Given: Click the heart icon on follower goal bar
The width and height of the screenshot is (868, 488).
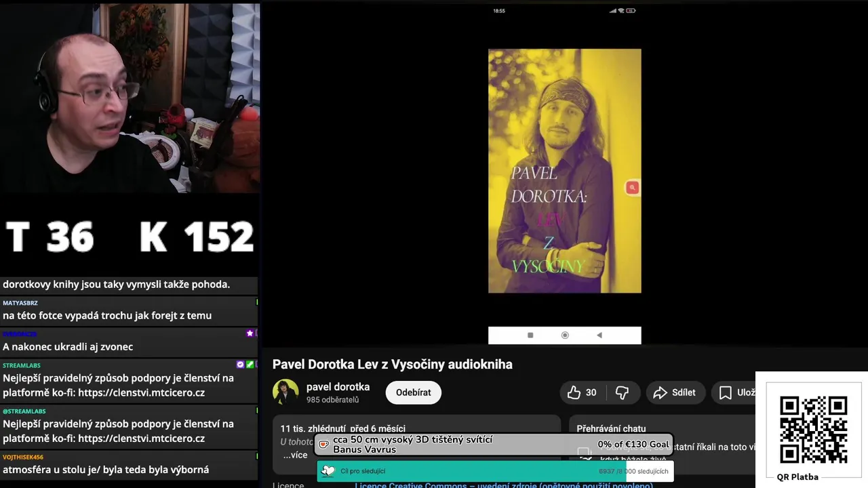Looking at the screenshot, I should (328, 471).
